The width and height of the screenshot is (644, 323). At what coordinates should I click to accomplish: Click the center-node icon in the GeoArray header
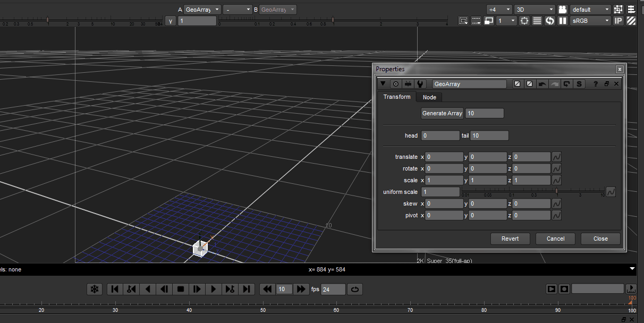pos(567,83)
